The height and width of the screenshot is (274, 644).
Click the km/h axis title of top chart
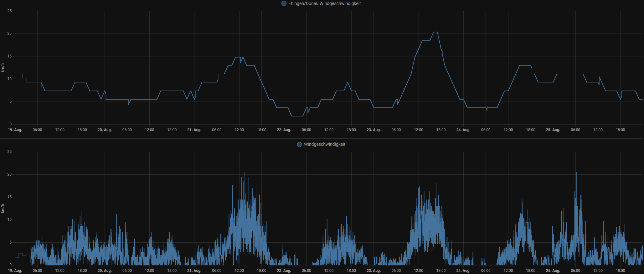click(3, 68)
